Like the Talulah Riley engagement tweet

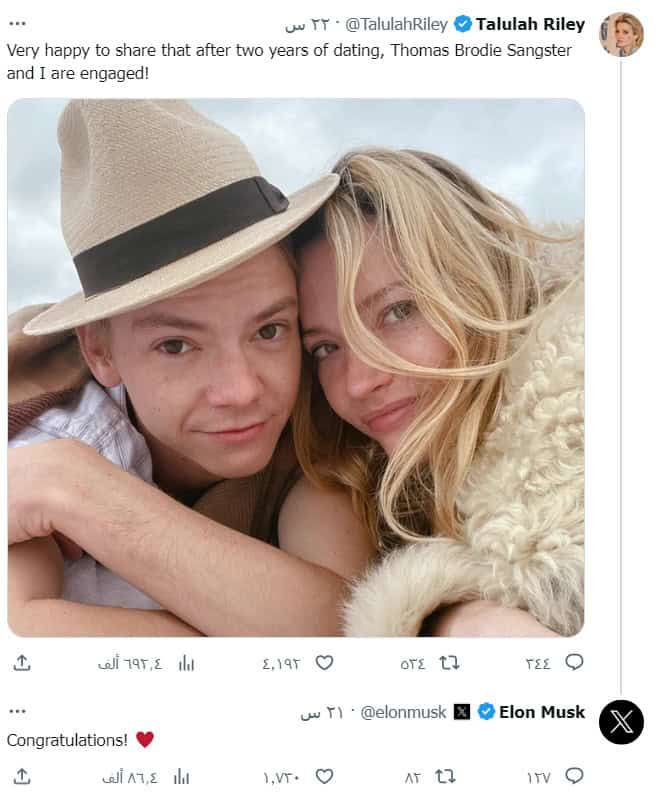click(x=324, y=662)
